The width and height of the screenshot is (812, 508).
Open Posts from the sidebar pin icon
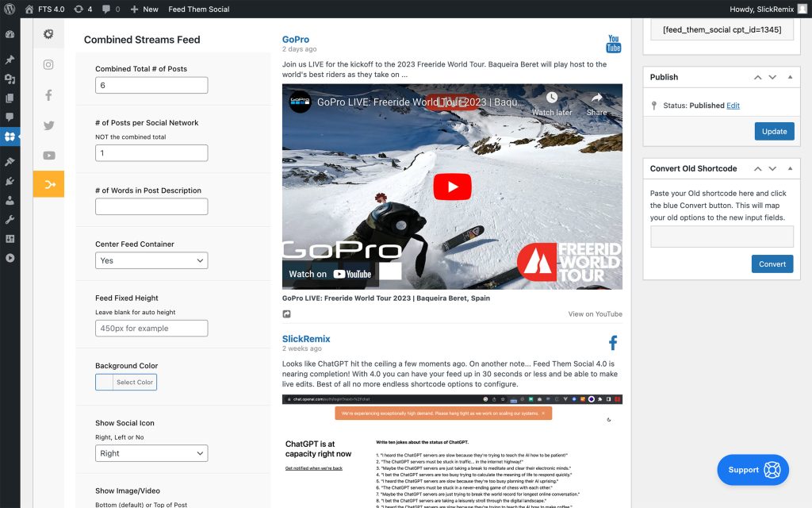10,60
